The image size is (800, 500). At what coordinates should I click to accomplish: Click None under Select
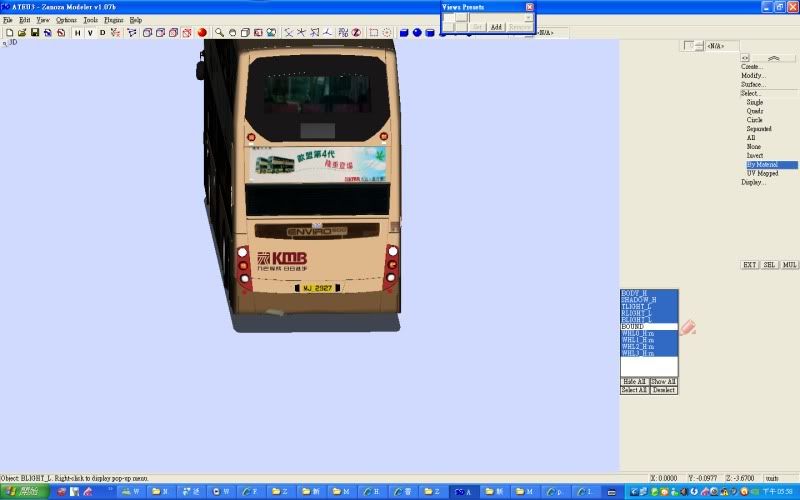754,146
